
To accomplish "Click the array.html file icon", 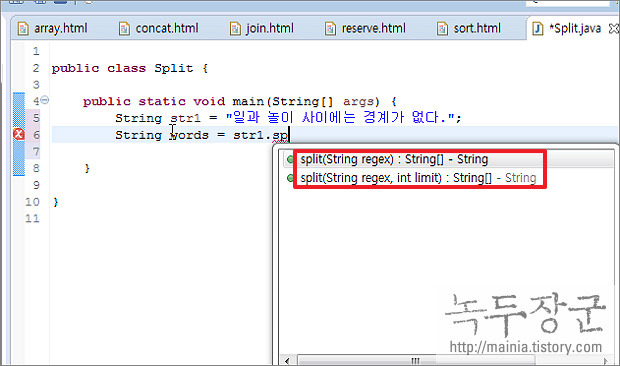I will (x=23, y=29).
